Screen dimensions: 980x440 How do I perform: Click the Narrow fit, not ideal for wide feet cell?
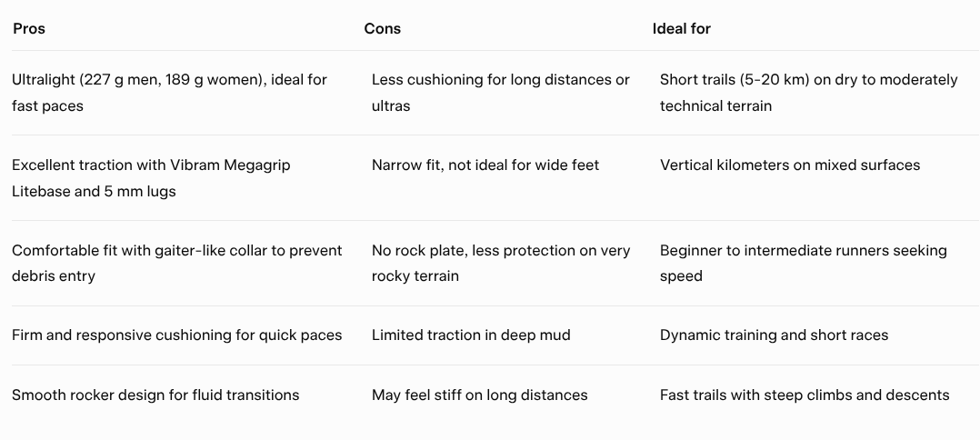pyautogui.click(x=485, y=165)
